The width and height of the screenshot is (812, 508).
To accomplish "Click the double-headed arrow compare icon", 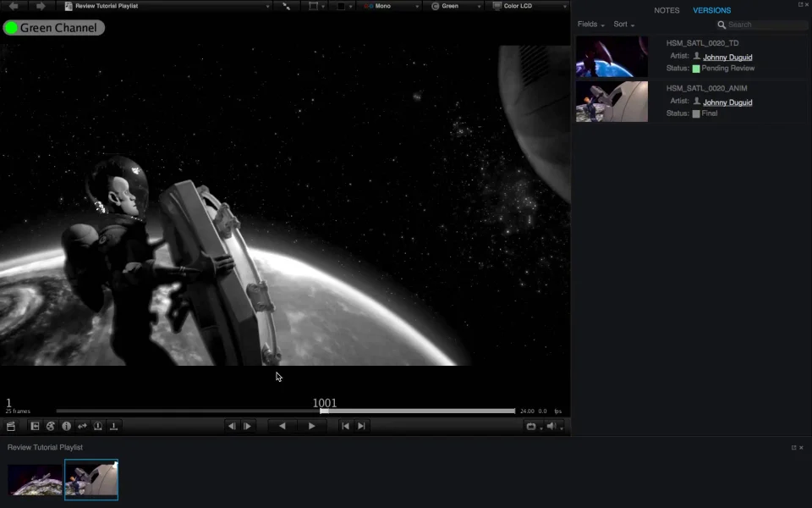I will 82,426.
